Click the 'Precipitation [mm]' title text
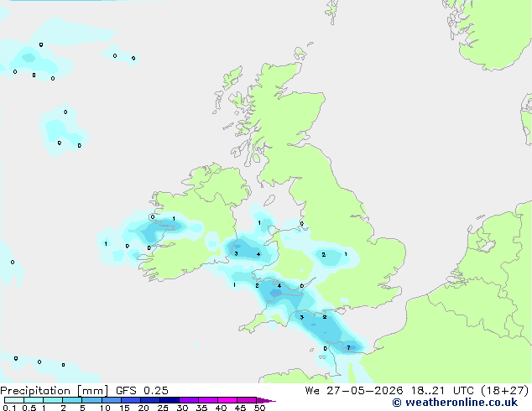This screenshot has width=532, height=411. click(55, 391)
